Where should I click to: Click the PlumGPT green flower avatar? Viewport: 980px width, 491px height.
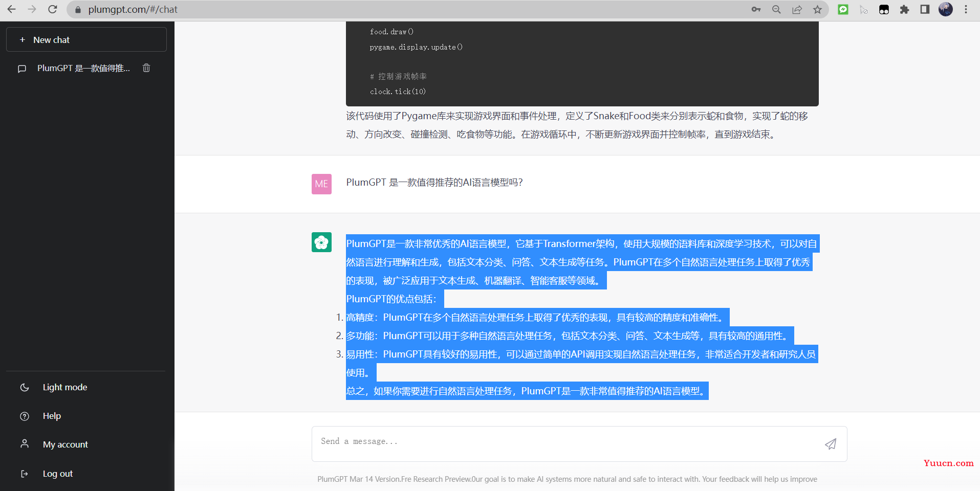[321, 242]
